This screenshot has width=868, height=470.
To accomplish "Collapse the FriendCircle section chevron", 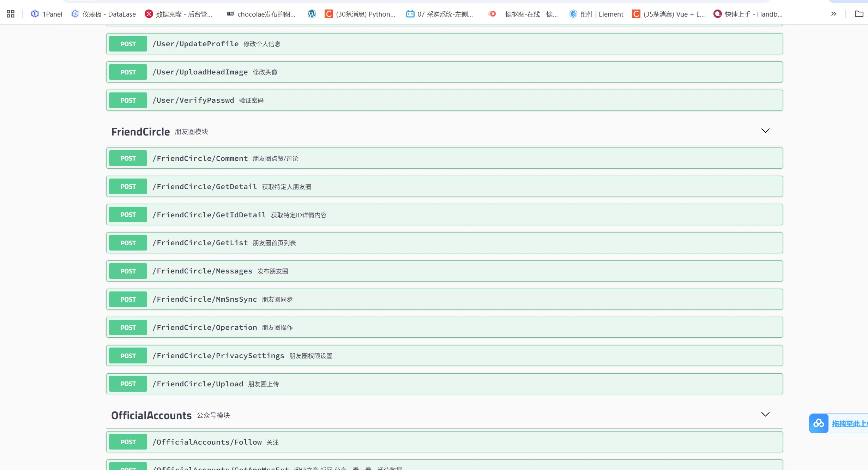I will [x=765, y=131].
